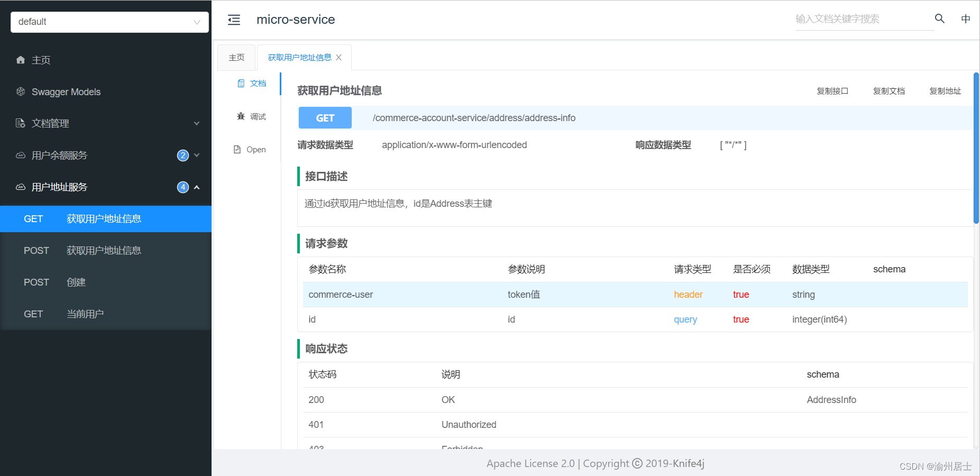The image size is (980, 476).
Task: Click the 复制文档 copy document link
Action: pos(889,90)
